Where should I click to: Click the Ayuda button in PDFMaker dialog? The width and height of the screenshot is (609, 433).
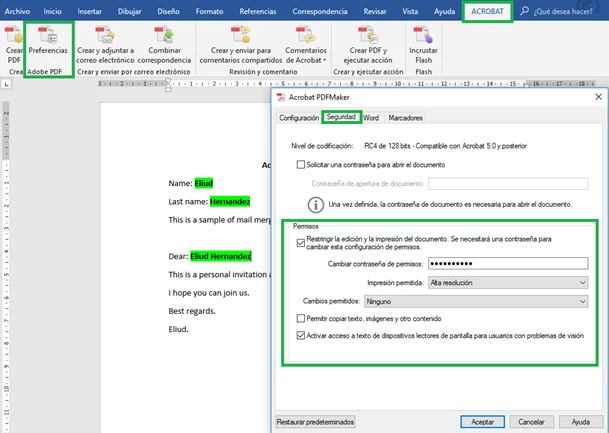[x=580, y=422]
